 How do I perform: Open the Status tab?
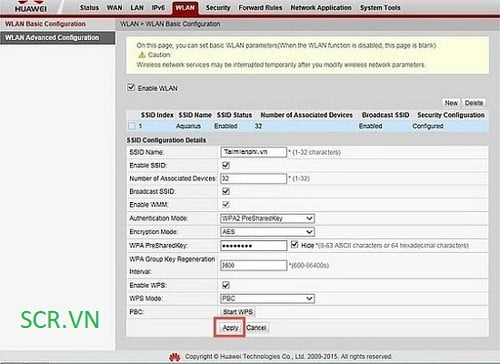click(x=89, y=7)
